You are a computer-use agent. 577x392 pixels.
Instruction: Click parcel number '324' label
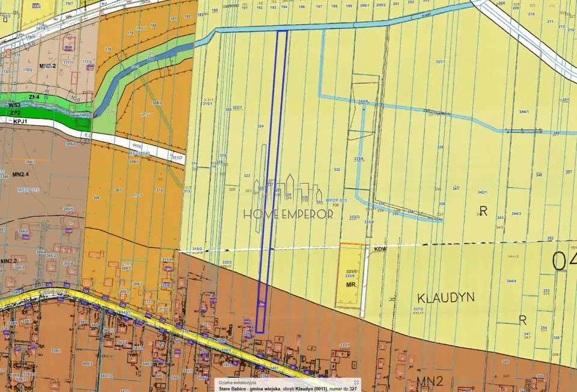point(260,126)
